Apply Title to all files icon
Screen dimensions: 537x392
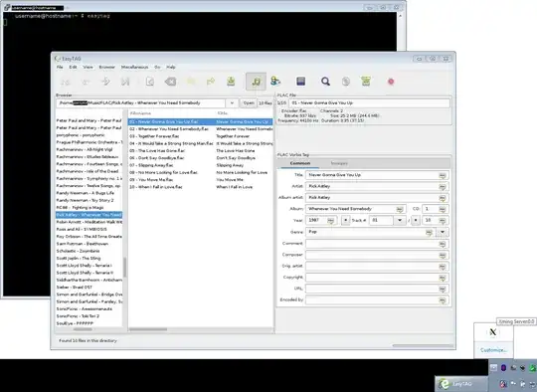click(443, 175)
